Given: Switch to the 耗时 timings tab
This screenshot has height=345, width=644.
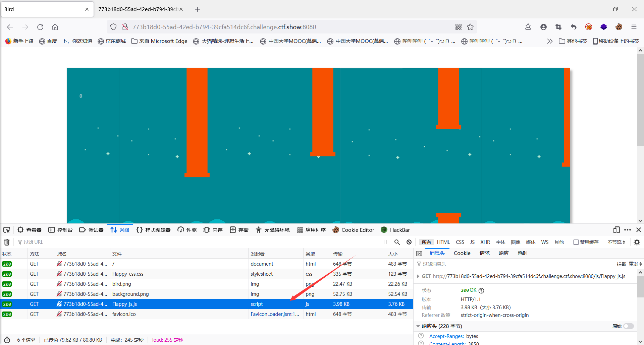Looking at the screenshot, I should tap(523, 253).
